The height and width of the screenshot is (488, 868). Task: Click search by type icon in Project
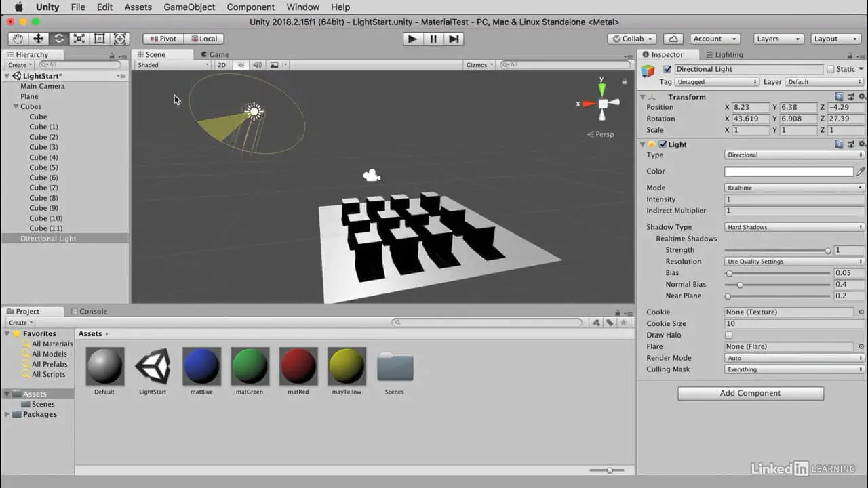(595, 323)
